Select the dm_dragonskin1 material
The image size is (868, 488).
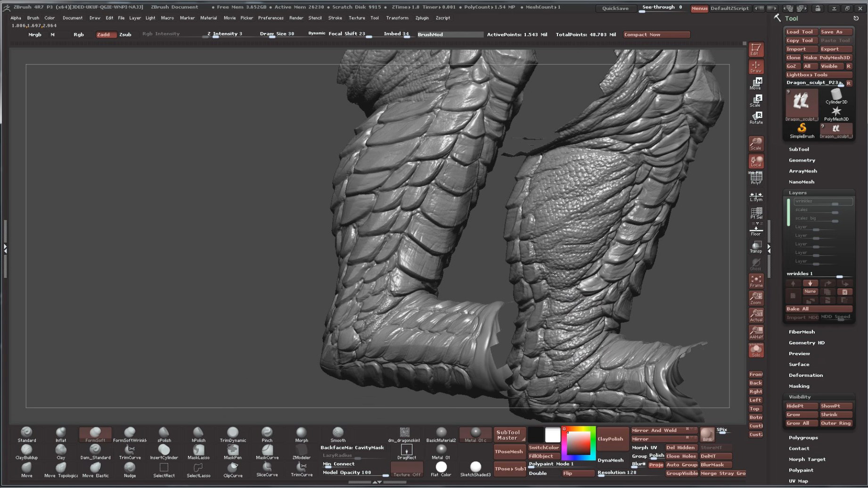click(x=404, y=434)
